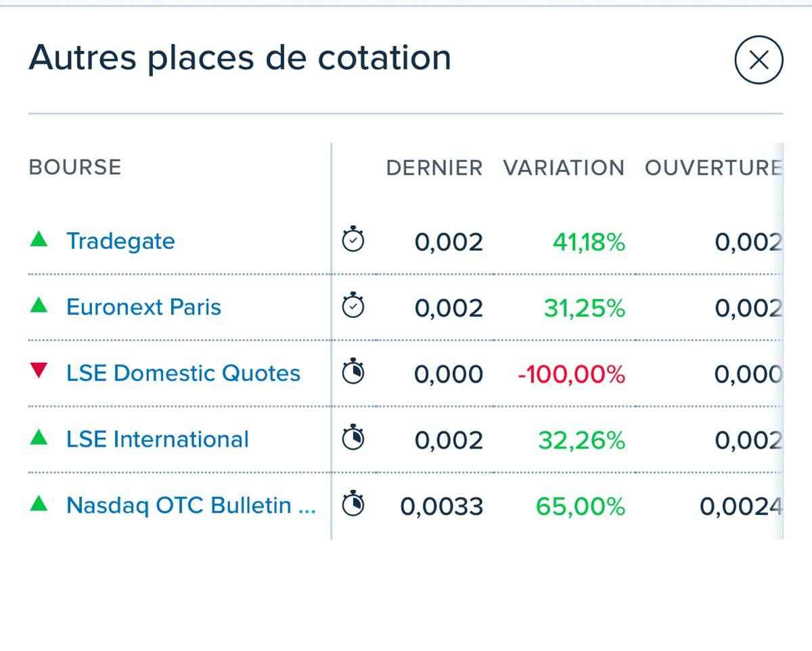Click the red down arrow beside LSE Domestic
Screen dimensions: 812x651
pos(39,371)
